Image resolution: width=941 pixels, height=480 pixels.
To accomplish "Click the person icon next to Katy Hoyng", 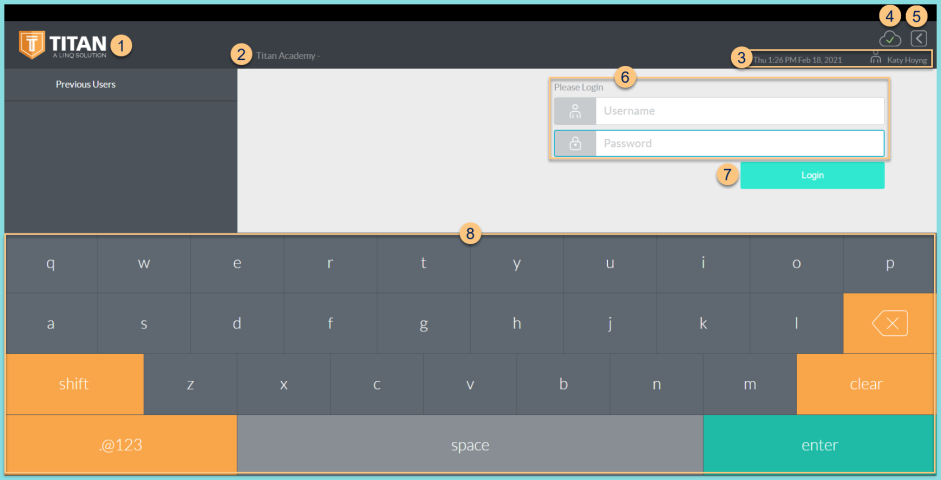I will pos(876,58).
